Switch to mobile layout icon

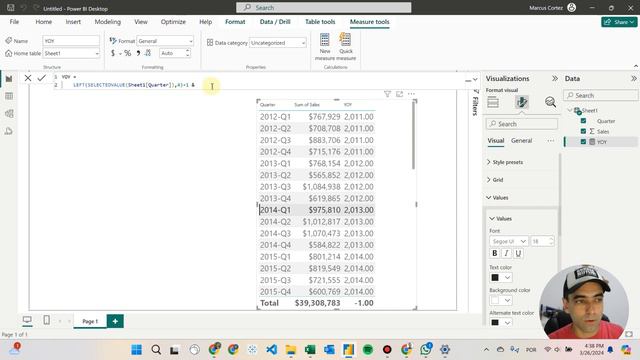47,320
